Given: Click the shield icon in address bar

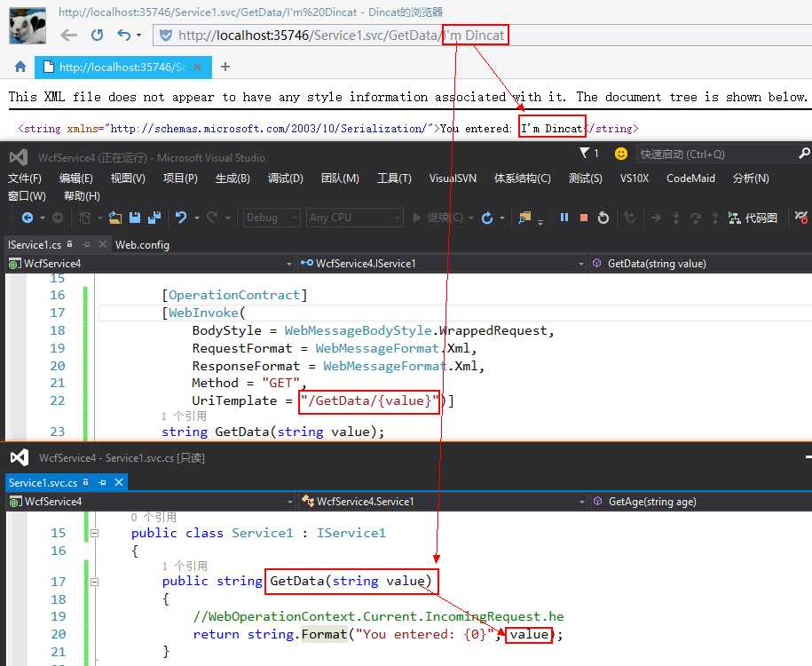Looking at the screenshot, I should coord(166,36).
